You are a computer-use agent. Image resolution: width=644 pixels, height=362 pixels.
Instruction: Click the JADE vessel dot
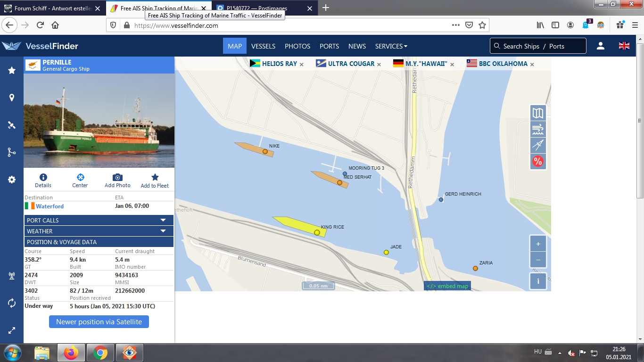(386, 252)
